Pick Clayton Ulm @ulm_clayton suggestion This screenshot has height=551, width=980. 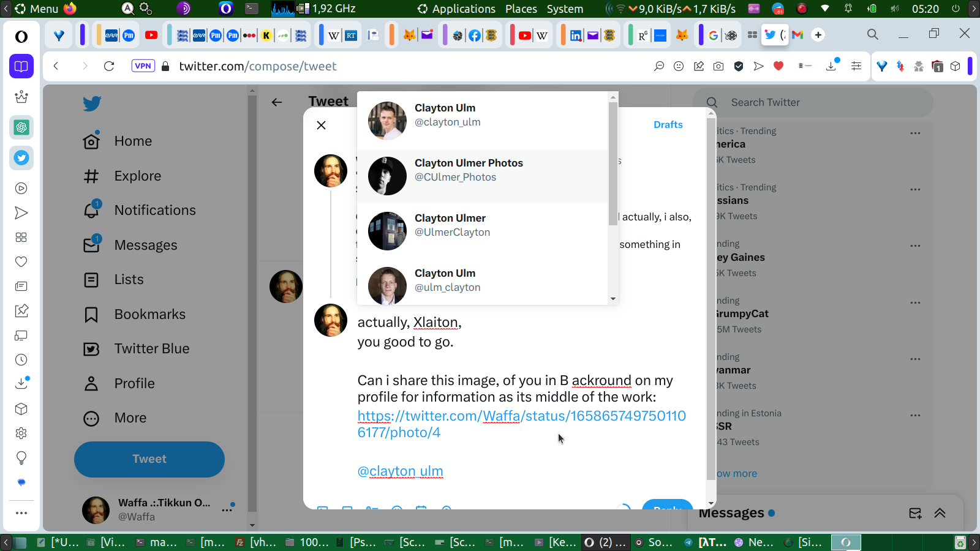click(483, 285)
